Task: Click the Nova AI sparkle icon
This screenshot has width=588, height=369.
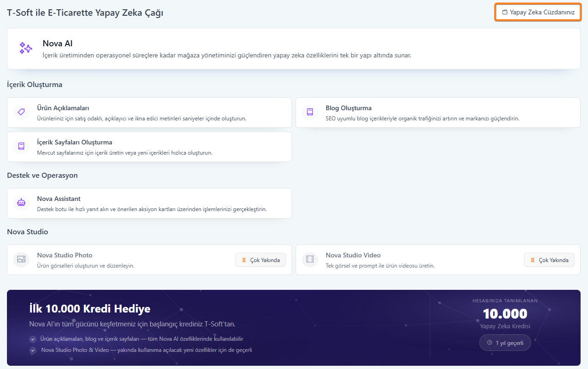Action: click(x=26, y=48)
